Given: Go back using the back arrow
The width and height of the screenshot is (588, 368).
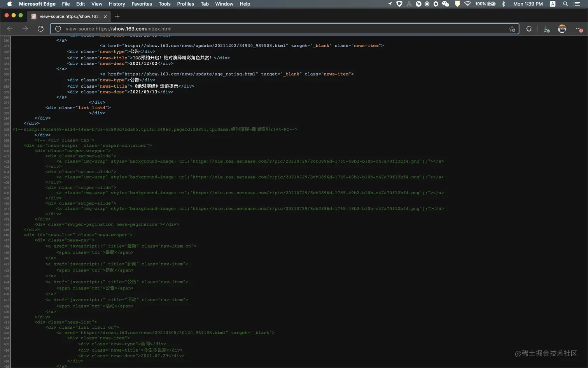Looking at the screenshot, I should (x=10, y=29).
